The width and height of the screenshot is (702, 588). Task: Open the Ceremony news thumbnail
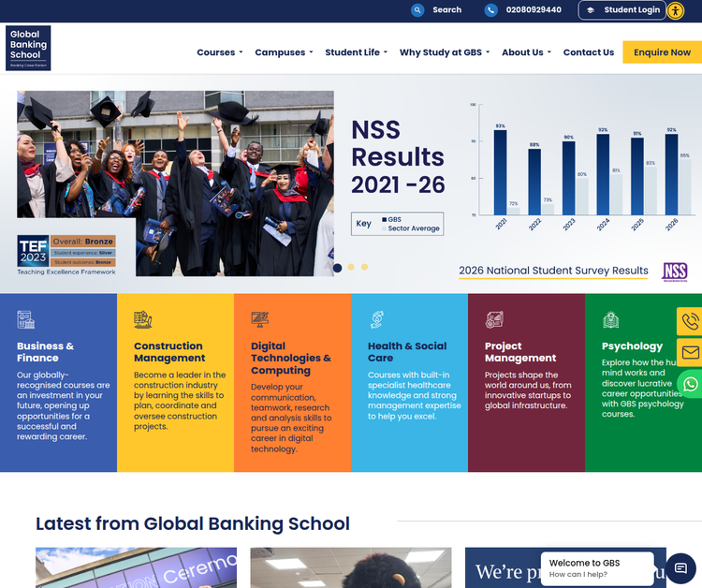[x=136, y=567]
